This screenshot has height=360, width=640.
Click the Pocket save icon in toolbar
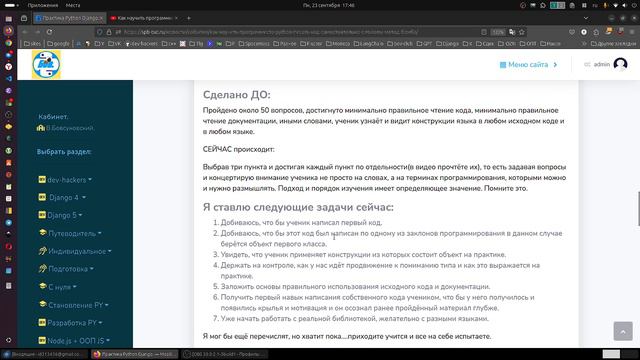coord(572,32)
